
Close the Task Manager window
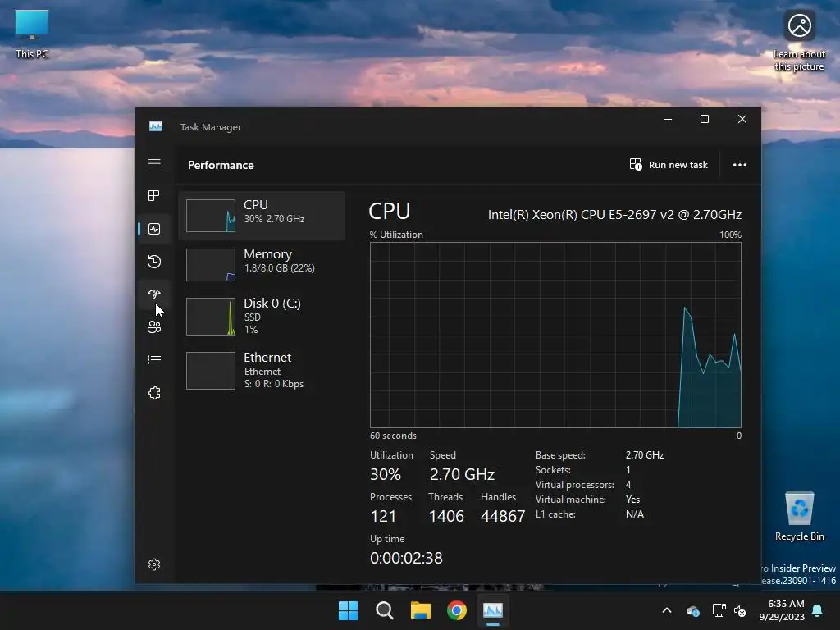pyautogui.click(x=742, y=119)
